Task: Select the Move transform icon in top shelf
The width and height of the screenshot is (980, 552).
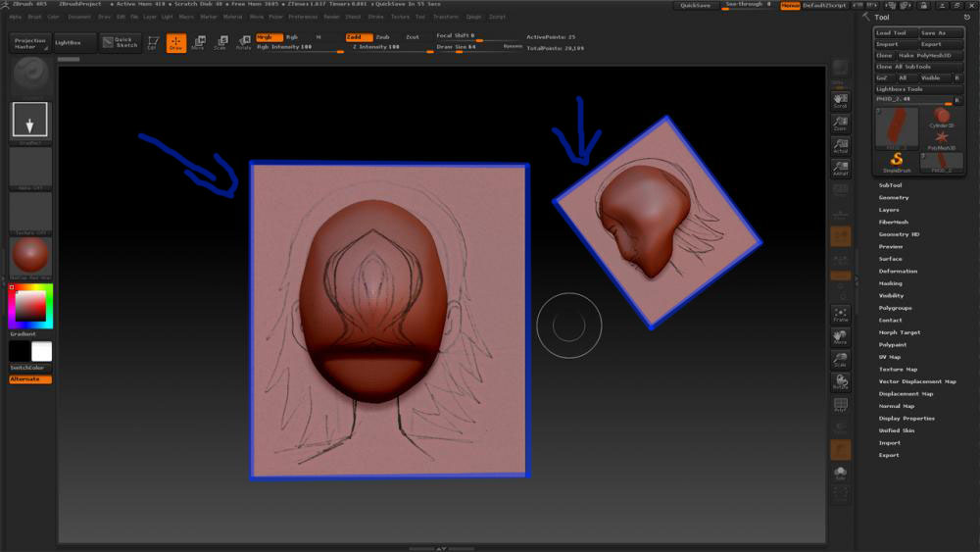Action: (x=198, y=43)
